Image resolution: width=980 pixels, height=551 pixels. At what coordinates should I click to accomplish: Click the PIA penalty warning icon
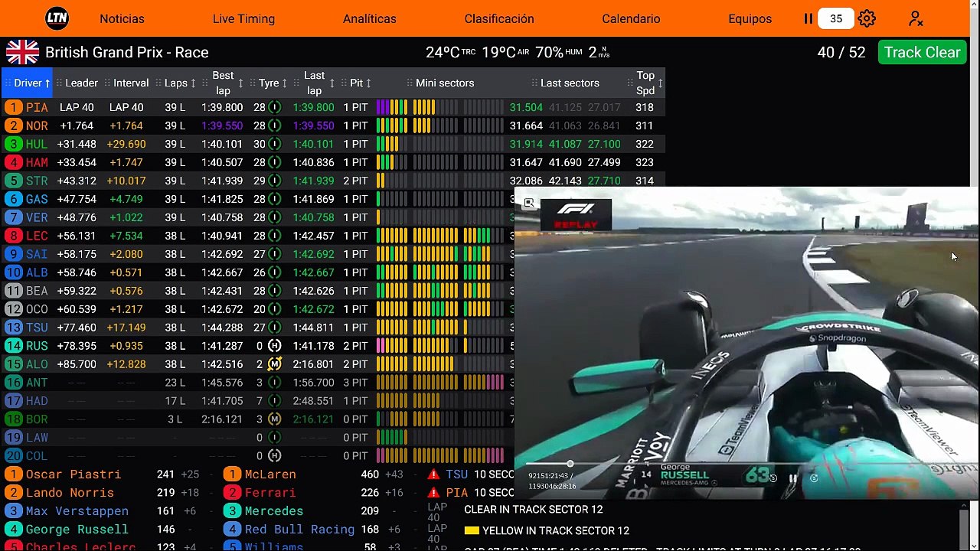click(433, 493)
